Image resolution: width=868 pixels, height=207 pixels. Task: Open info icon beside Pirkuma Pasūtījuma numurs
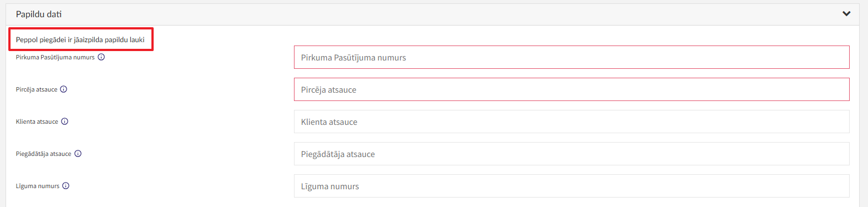click(x=101, y=57)
